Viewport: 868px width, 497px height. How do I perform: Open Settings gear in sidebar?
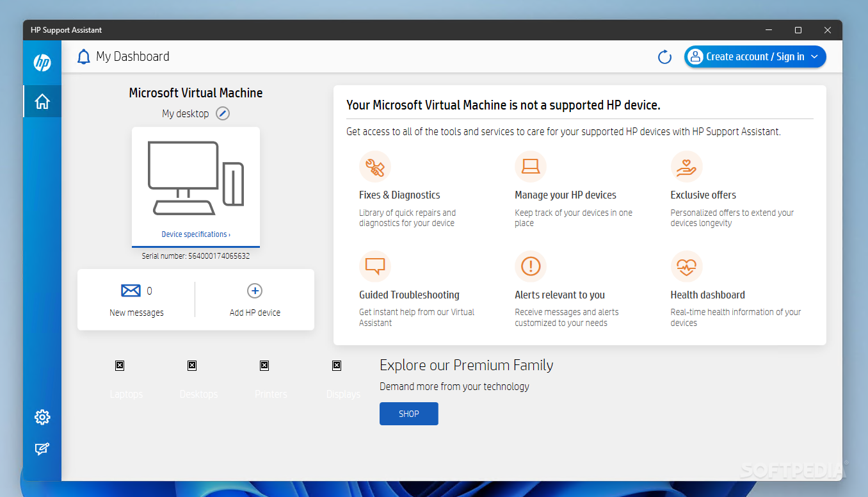42,417
